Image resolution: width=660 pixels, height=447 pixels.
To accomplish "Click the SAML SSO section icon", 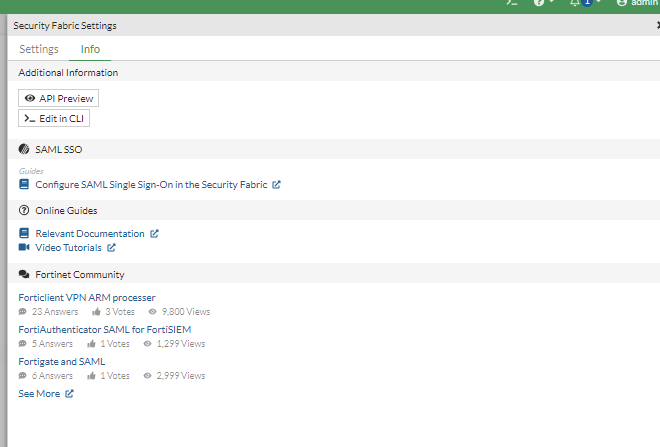I will point(24,149).
